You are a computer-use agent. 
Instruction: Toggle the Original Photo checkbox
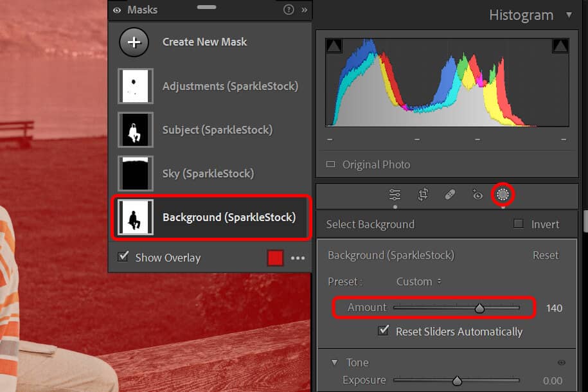pos(330,165)
